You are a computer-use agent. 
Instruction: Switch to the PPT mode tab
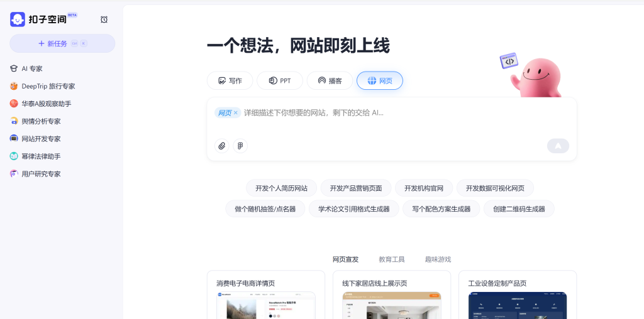tap(280, 81)
